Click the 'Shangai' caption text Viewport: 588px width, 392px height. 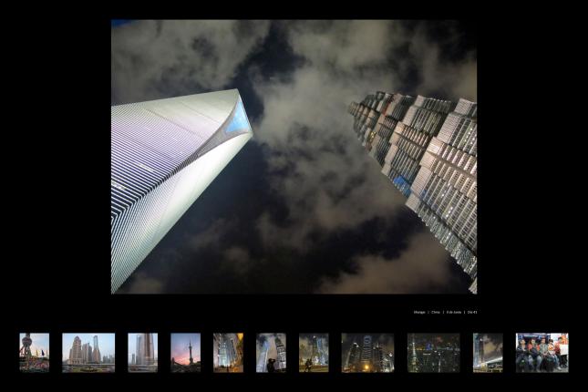(x=419, y=312)
